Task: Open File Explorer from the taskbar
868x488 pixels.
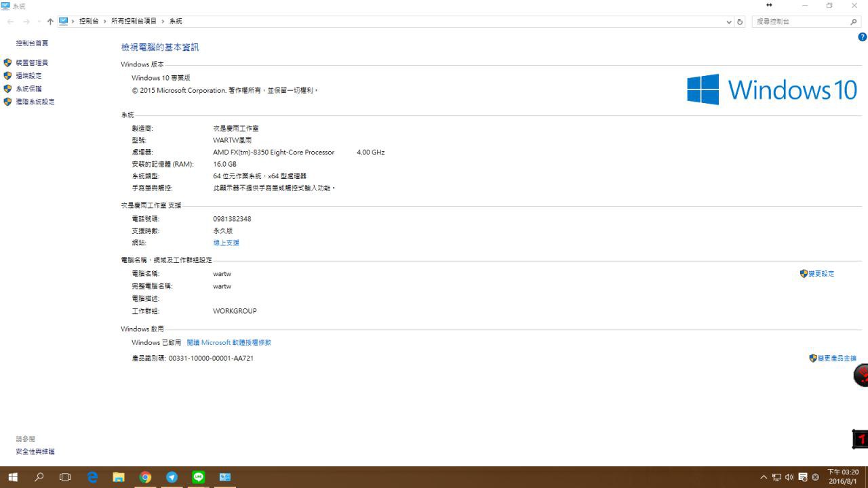Action: coord(119,477)
